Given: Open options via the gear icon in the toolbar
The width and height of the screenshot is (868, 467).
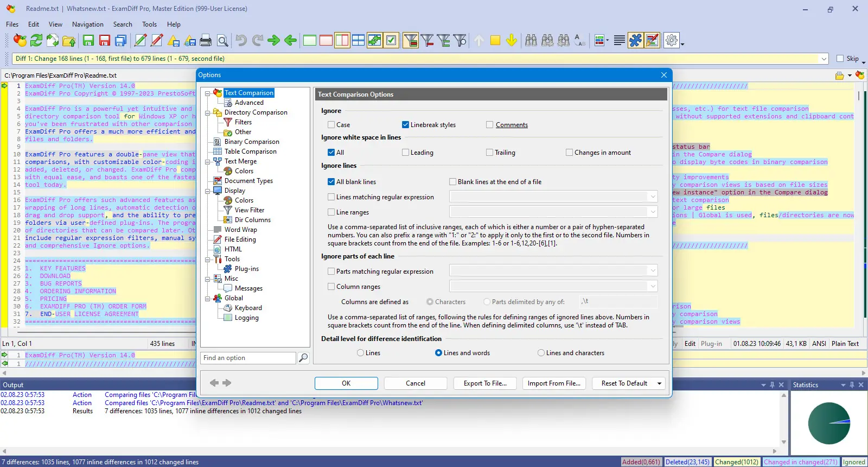Looking at the screenshot, I should tap(672, 40).
